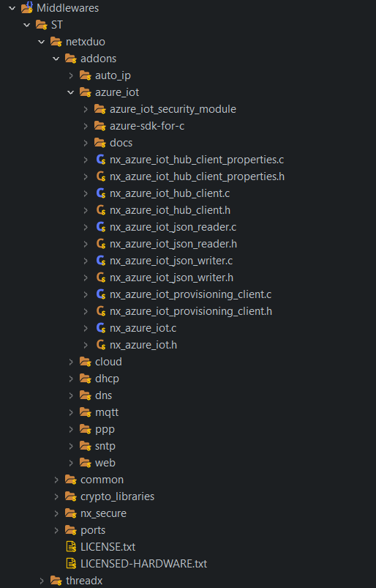
Task: Click the header file icon for nx_azure_iot_json_reader.h
Action: pos(101,244)
